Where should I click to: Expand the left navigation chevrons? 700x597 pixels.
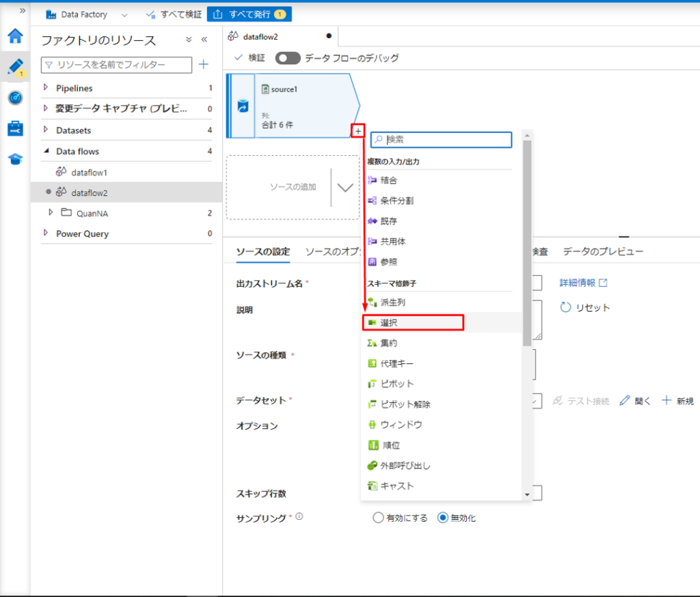click(x=23, y=10)
